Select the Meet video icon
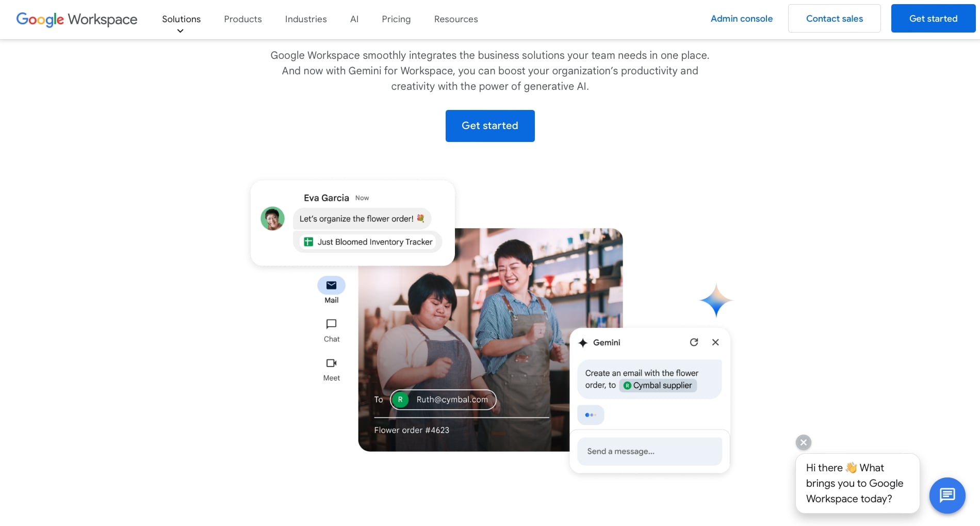This screenshot has height=526, width=980. [x=331, y=363]
